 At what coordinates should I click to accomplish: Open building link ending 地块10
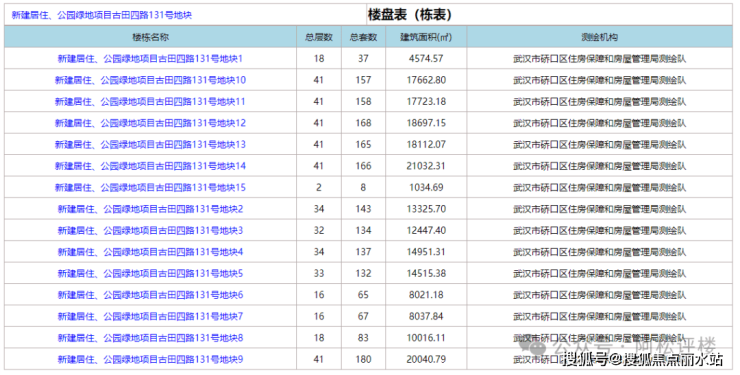click(150, 80)
